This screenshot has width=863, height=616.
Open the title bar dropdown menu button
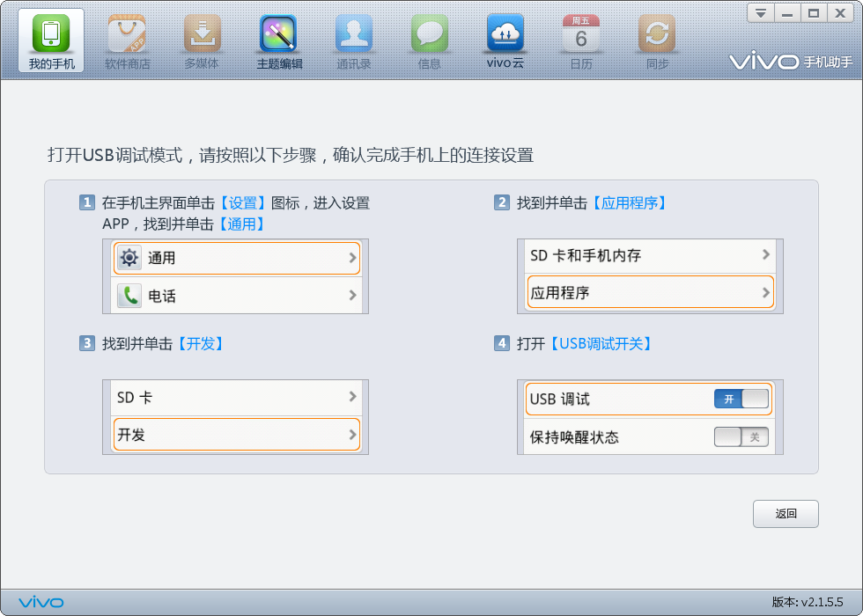pyautogui.click(x=761, y=13)
